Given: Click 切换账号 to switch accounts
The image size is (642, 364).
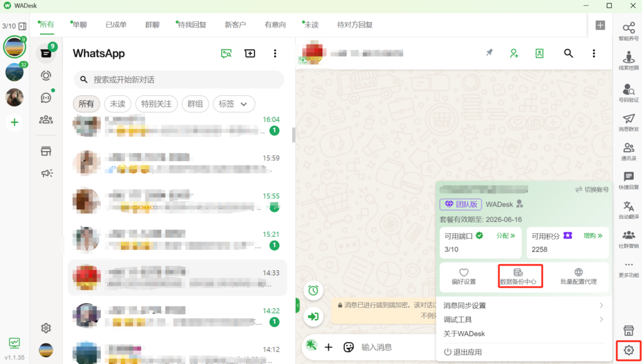Looking at the screenshot, I should 592,189.
